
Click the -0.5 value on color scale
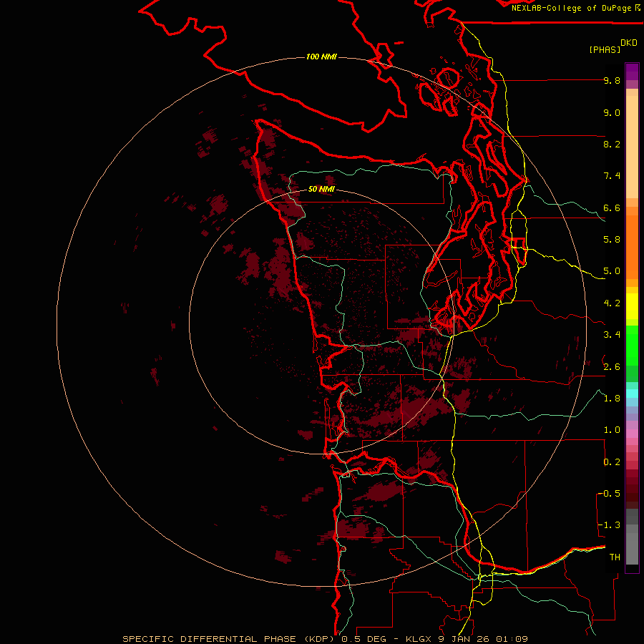[610, 494]
